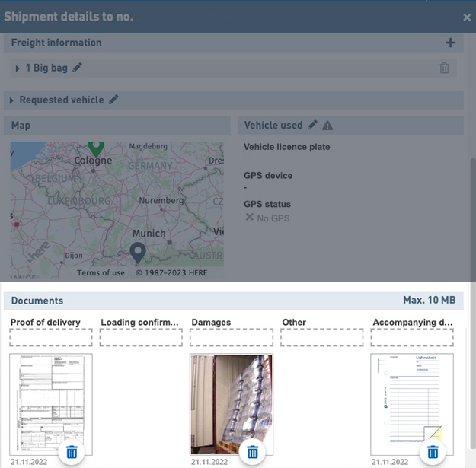Expand the 1 Big bag row

click(x=18, y=68)
